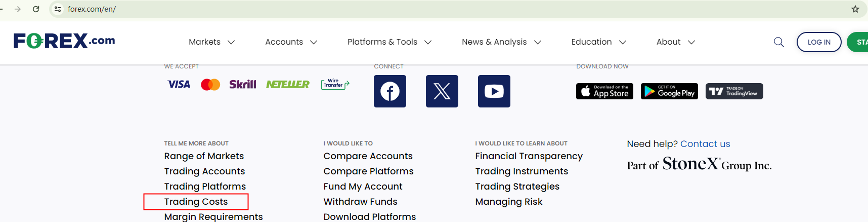This screenshot has height=222, width=868.
Task: Open the News & Analysis menu
Action: click(501, 42)
